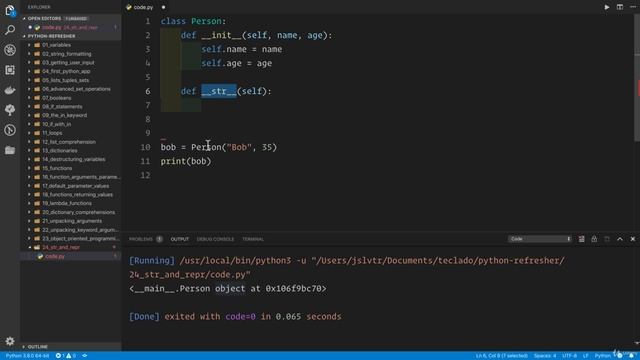640x360 pixels.
Task: Expand the 08_if_statements folder
Action: 62,107
